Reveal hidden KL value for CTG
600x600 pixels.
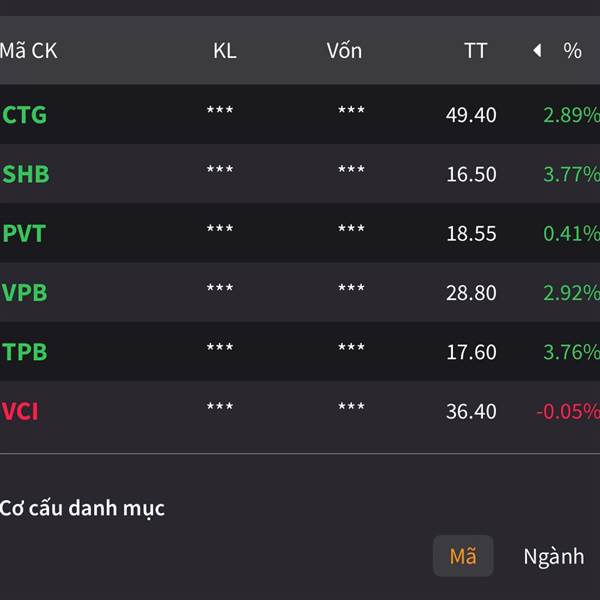(x=220, y=112)
